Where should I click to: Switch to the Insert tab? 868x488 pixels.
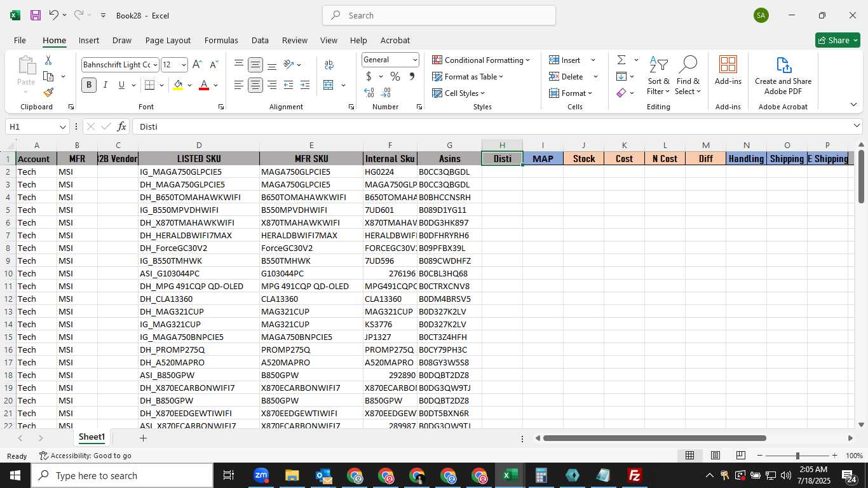89,40
